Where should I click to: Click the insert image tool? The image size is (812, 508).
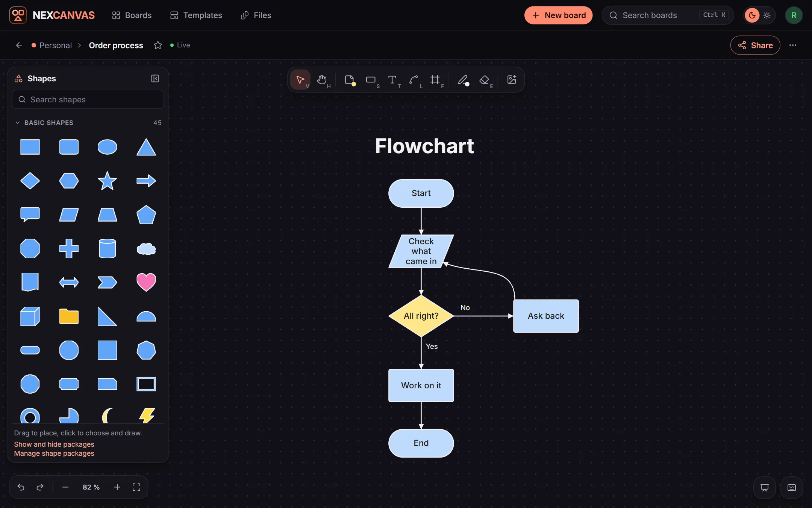point(512,80)
